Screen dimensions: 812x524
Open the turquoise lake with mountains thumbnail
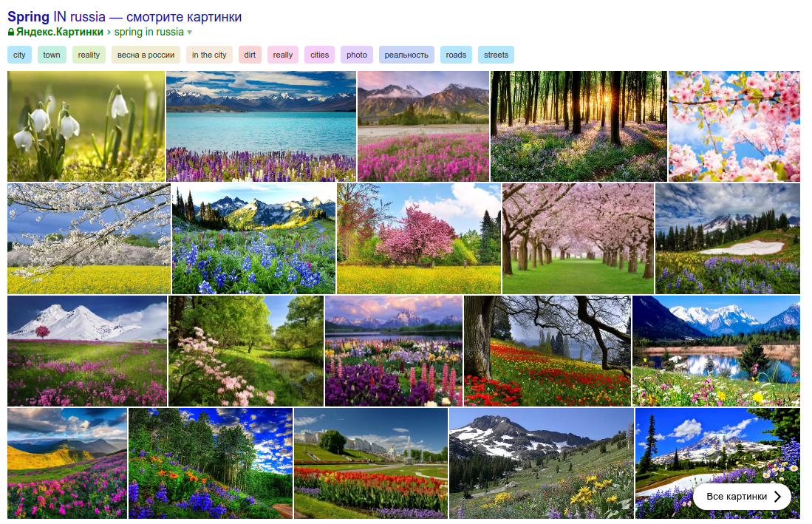261,126
